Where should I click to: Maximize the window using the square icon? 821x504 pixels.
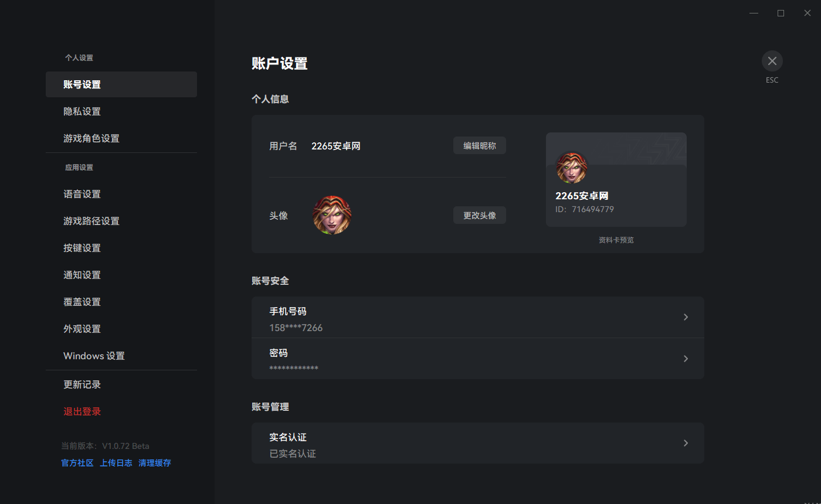coord(781,13)
